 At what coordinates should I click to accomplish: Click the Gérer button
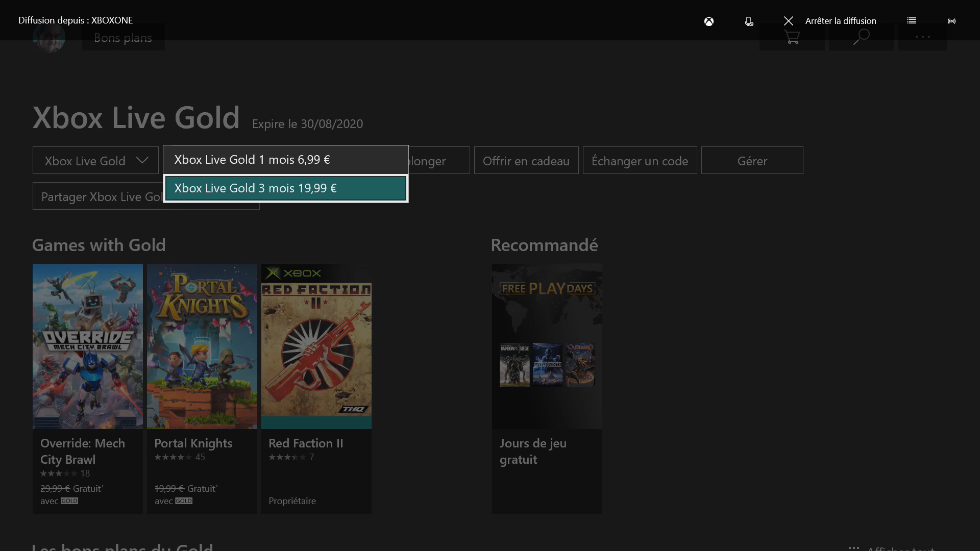[x=752, y=161]
